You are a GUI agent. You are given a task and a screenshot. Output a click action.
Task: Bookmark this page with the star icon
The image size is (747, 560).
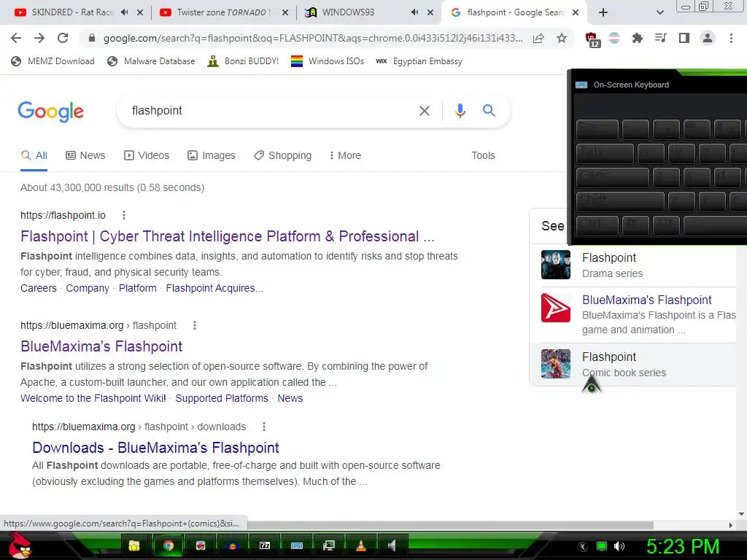pyautogui.click(x=562, y=38)
